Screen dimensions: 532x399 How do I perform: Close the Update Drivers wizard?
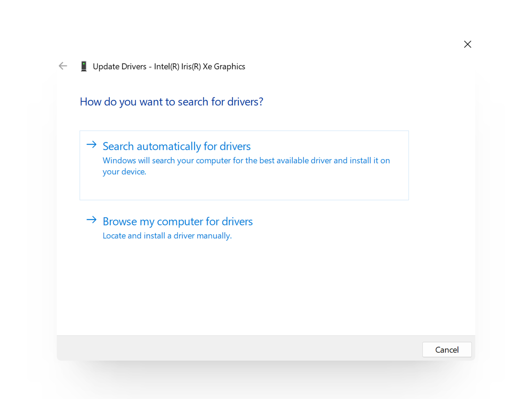(467, 44)
